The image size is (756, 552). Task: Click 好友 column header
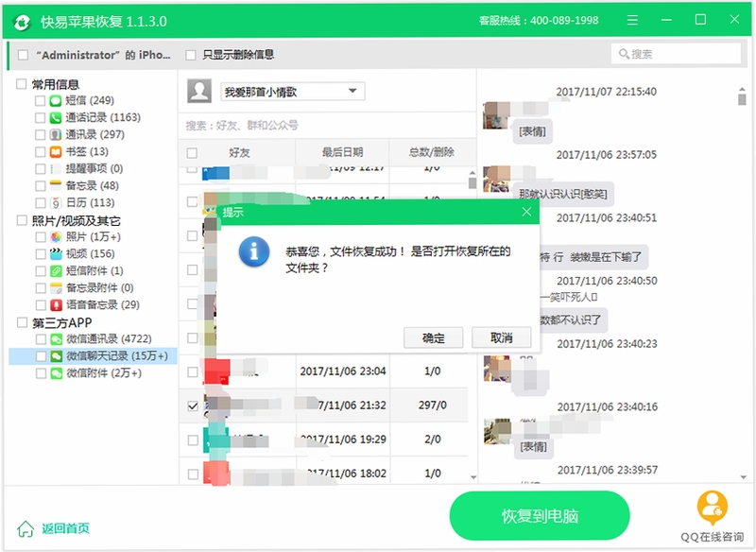coord(240,153)
